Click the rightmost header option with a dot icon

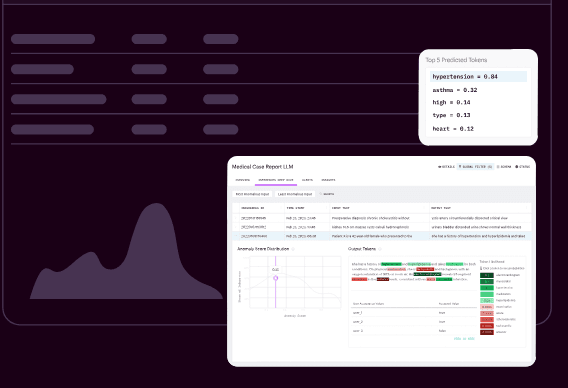click(522, 167)
